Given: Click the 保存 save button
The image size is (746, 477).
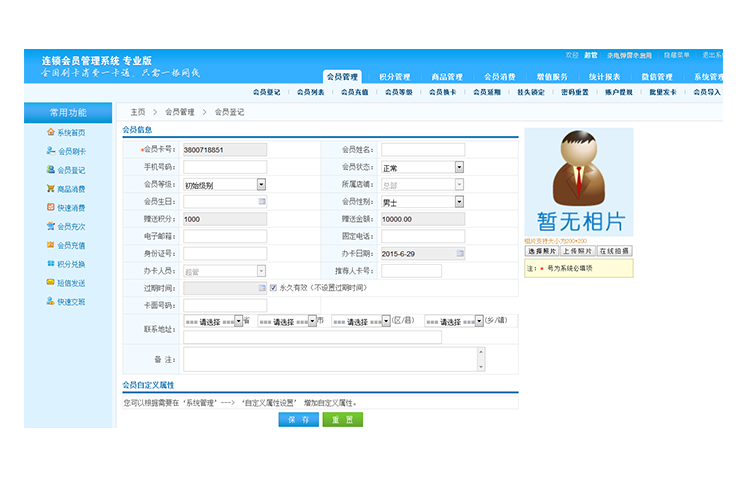Looking at the screenshot, I should pyautogui.click(x=298, y=420).
